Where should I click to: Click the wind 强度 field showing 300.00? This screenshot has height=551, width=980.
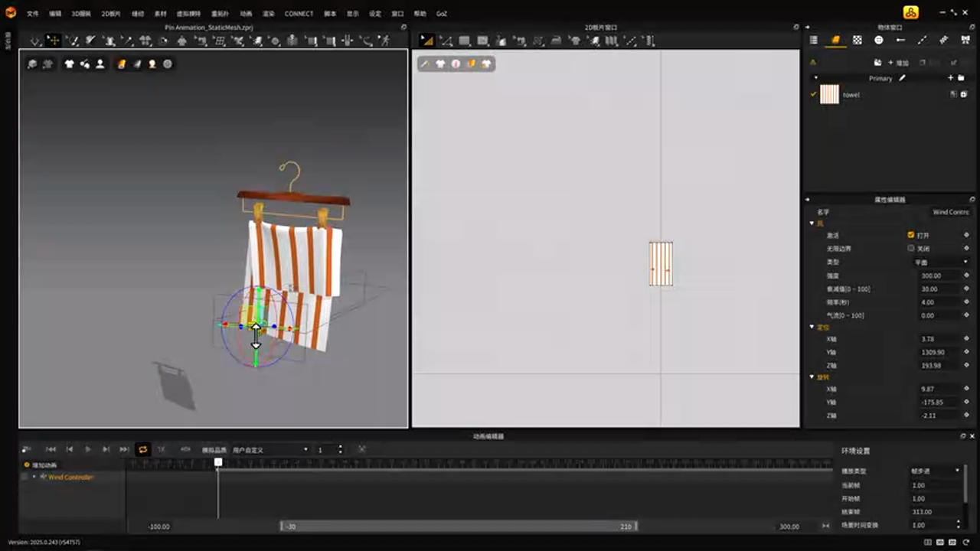939,275
